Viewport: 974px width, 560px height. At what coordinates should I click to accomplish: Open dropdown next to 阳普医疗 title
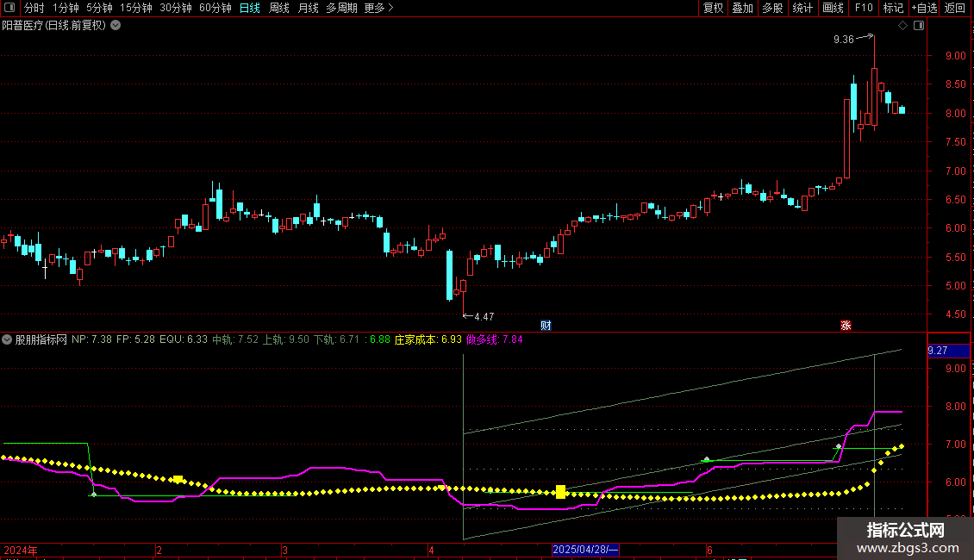tap(116, 26)
